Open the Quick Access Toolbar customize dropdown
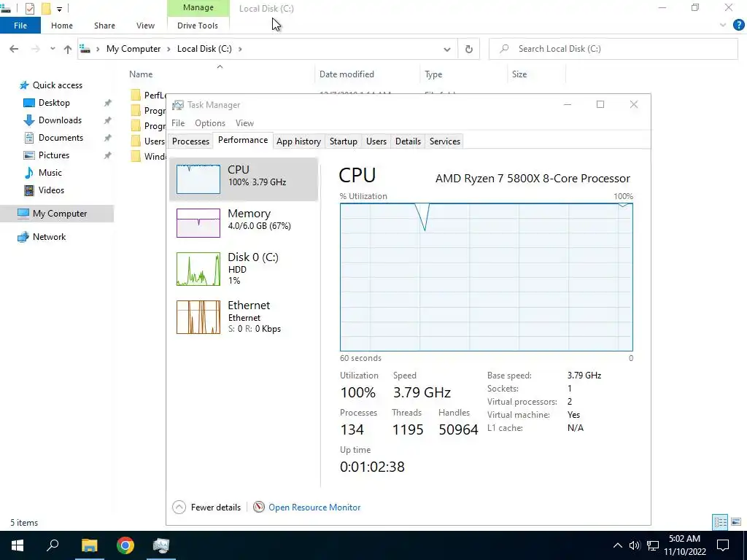 [x=59, y=9]
